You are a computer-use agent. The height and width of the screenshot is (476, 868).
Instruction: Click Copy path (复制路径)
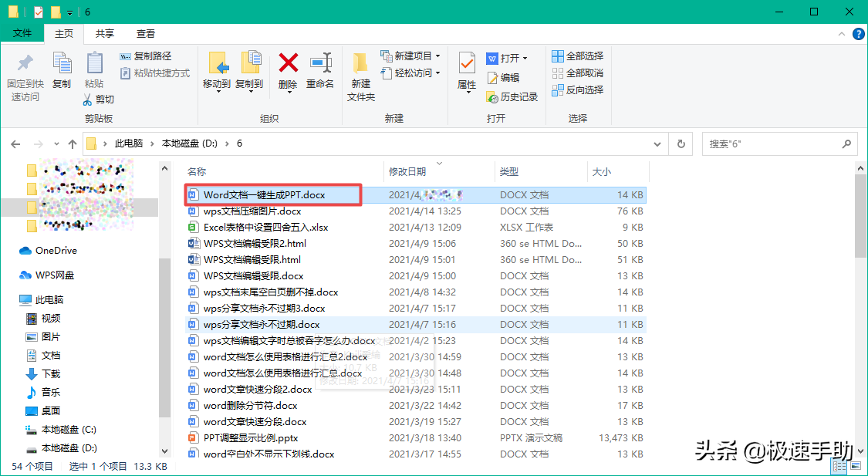pyautogui.click(x=146, y=56)
